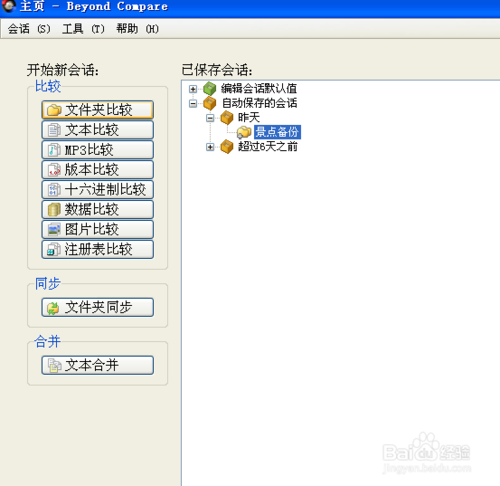The width and height of the screenshot is (500, 486).
Task: Start a 文本比较 session
Action: [98, 130]
